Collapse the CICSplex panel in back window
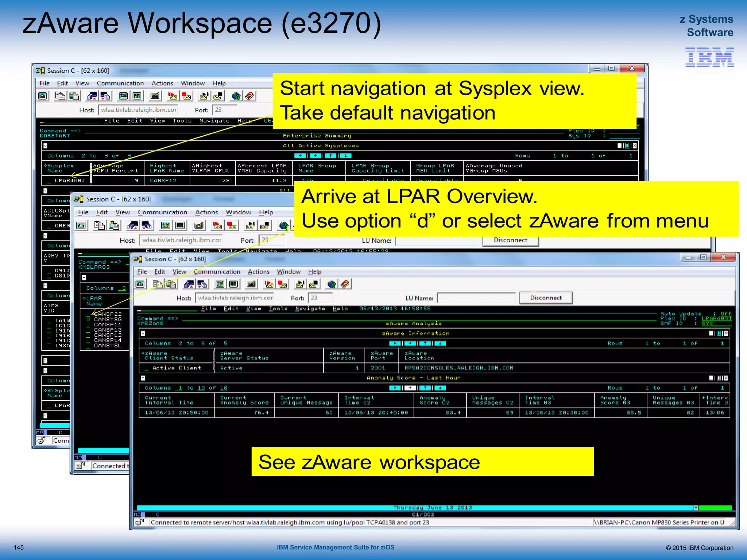The image size is (747, 560). 45,191
